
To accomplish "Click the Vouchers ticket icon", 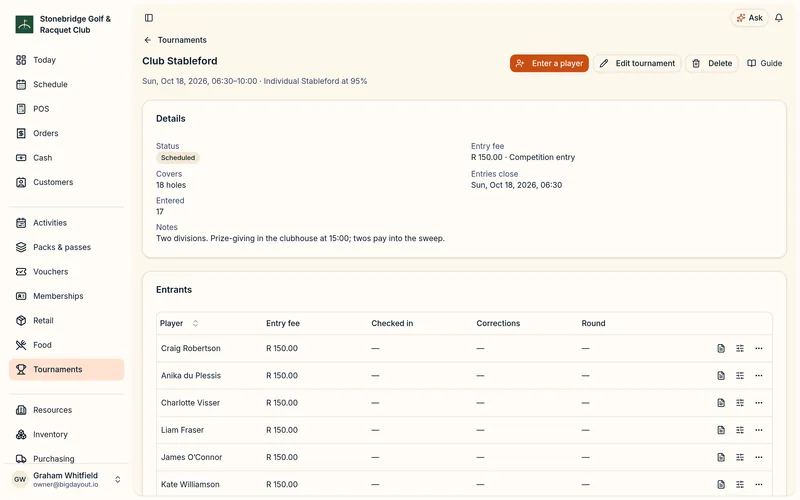I will (21, 272).
